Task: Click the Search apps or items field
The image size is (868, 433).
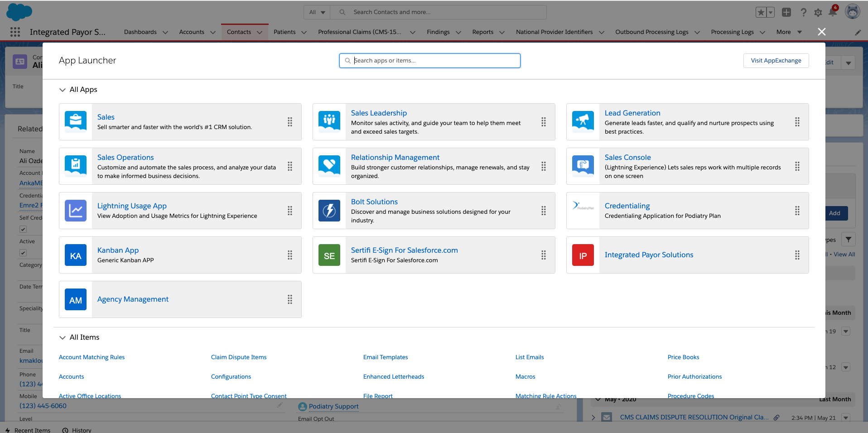Action: pyautogui.click(x=429, y=61)
